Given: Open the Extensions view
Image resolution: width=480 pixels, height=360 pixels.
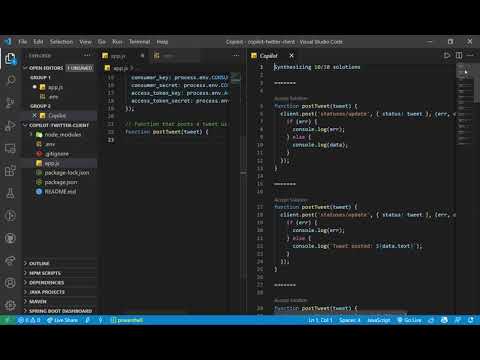Looking at the screenshot, I should click(10, 171).
